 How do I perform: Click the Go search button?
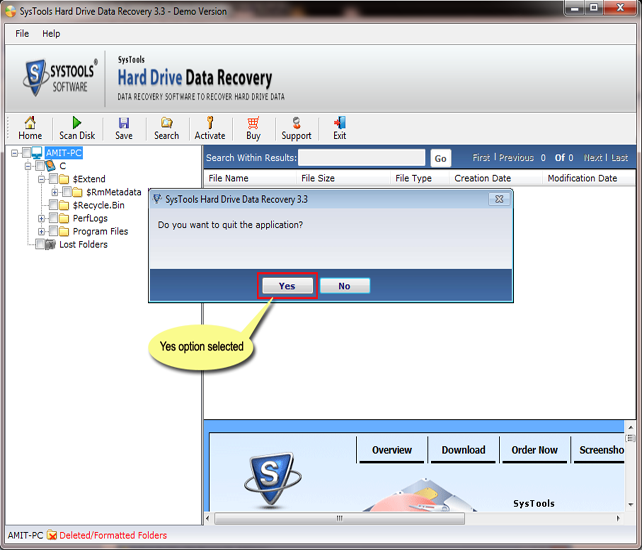[x=441, y=158]
